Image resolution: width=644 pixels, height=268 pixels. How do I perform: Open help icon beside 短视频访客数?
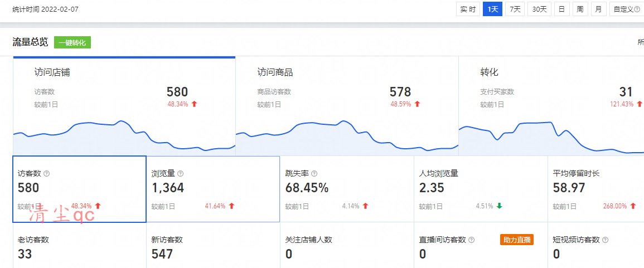[x=605, y=240]
